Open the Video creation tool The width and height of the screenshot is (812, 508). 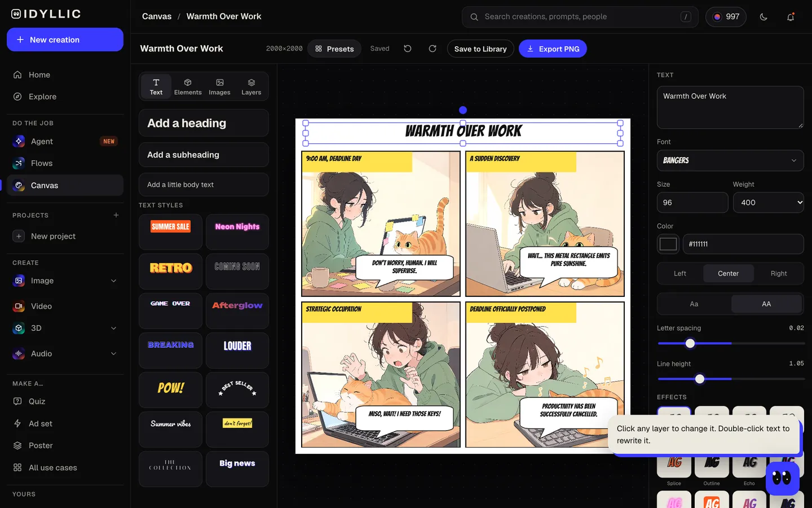[65, 306]
